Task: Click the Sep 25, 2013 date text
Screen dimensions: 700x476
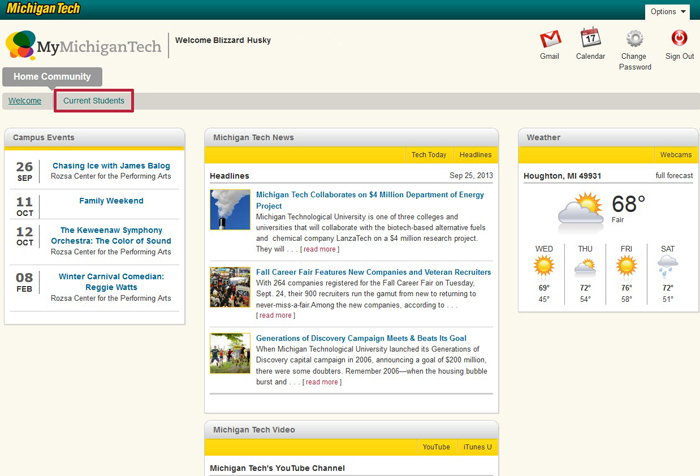Action: [471, 175]
